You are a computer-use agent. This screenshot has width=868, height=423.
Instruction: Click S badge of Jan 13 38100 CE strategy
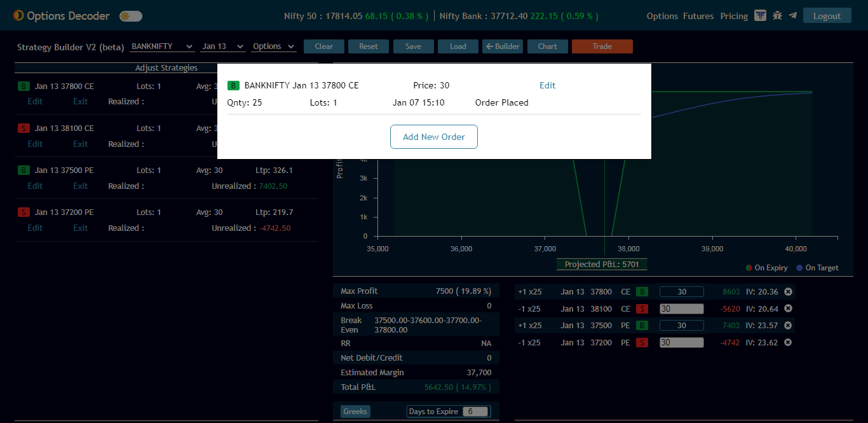[x=24, y=128]
